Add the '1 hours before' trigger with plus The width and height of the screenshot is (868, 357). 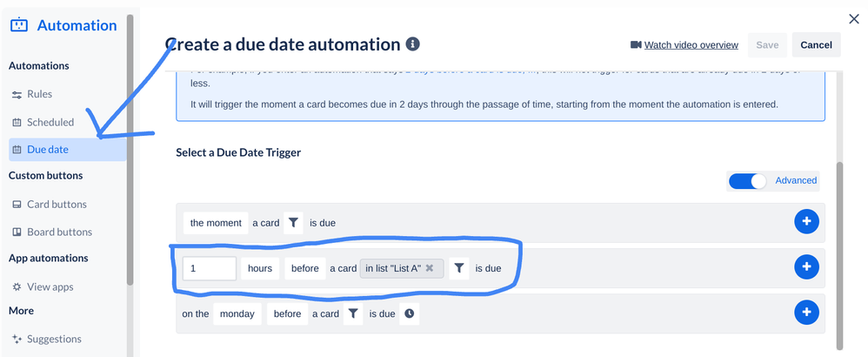806,267
